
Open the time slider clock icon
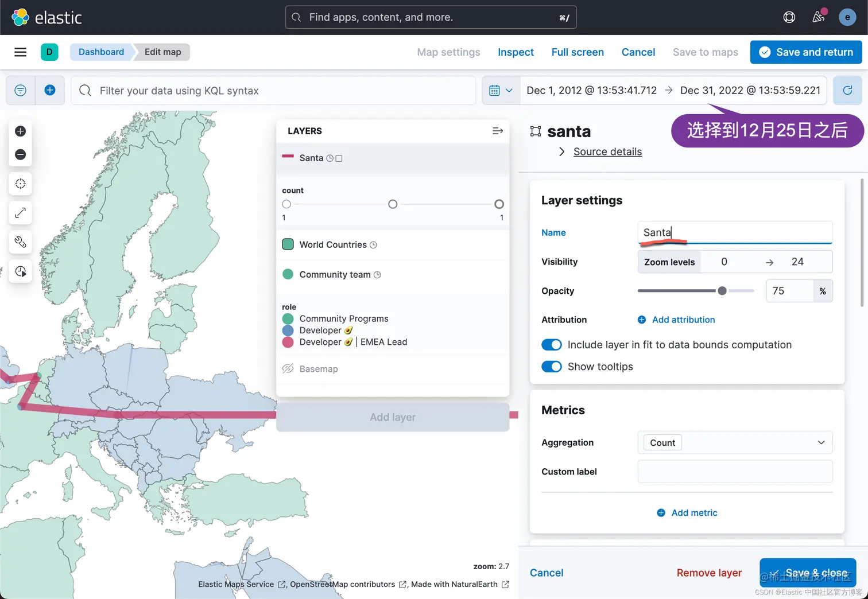[21, 271]
